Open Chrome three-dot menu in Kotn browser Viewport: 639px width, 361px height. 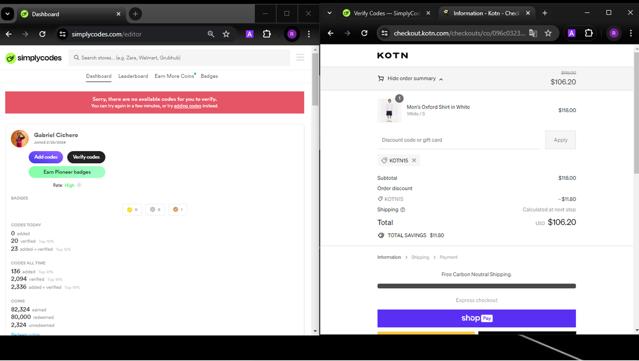coord(631,33)
